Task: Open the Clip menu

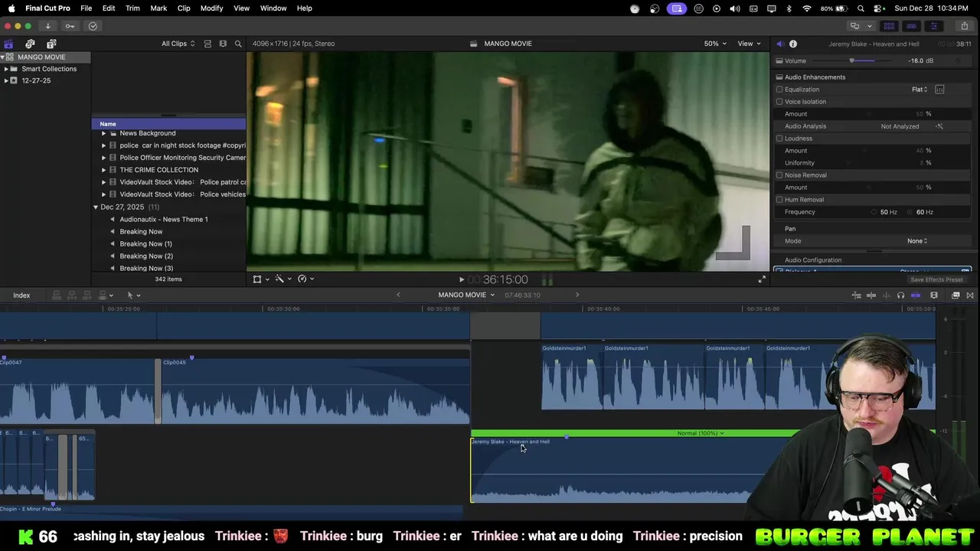Action: (x=184, y=8)
